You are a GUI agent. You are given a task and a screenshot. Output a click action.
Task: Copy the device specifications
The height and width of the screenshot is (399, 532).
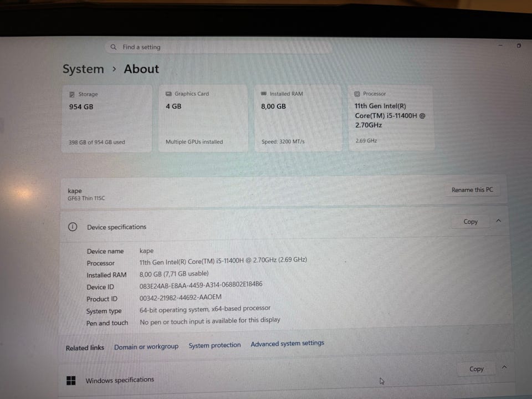[470, 222]
